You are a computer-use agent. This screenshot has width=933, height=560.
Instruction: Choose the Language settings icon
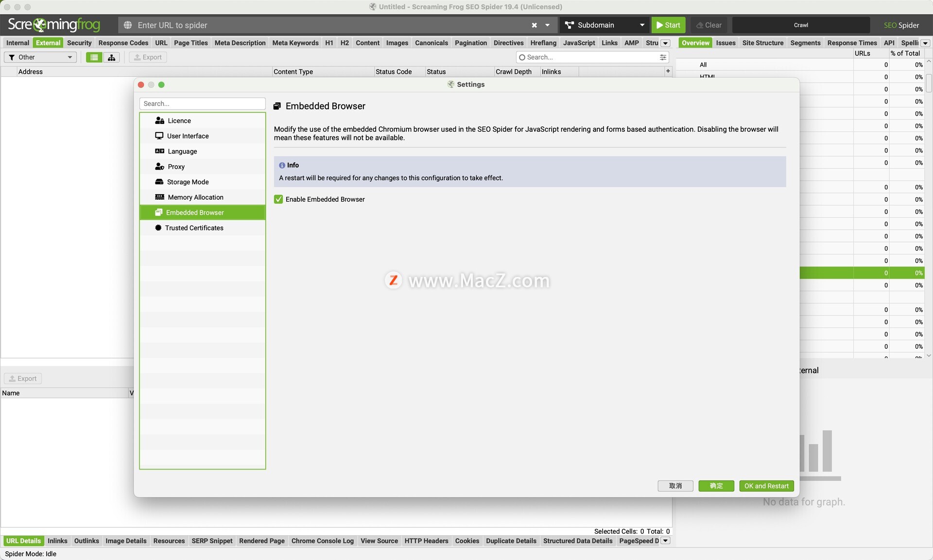[x=159, y=151]
